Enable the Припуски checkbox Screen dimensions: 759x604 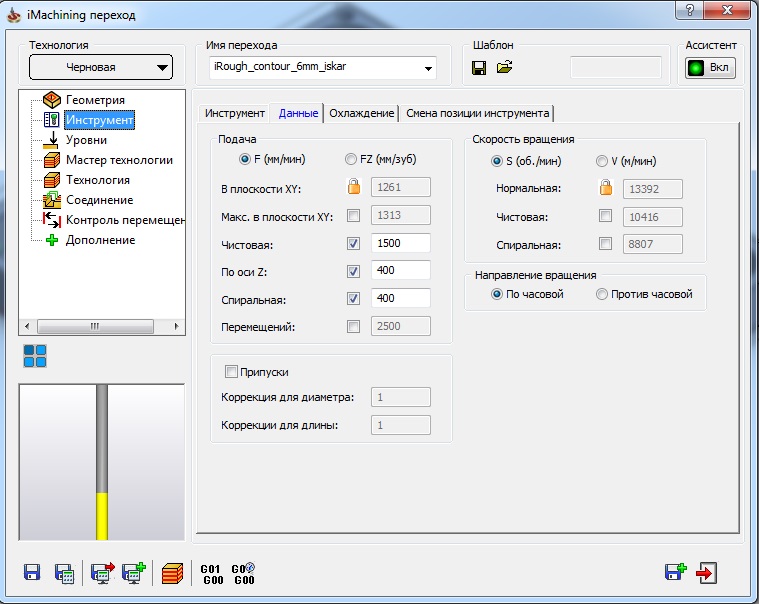pos(231,372)
